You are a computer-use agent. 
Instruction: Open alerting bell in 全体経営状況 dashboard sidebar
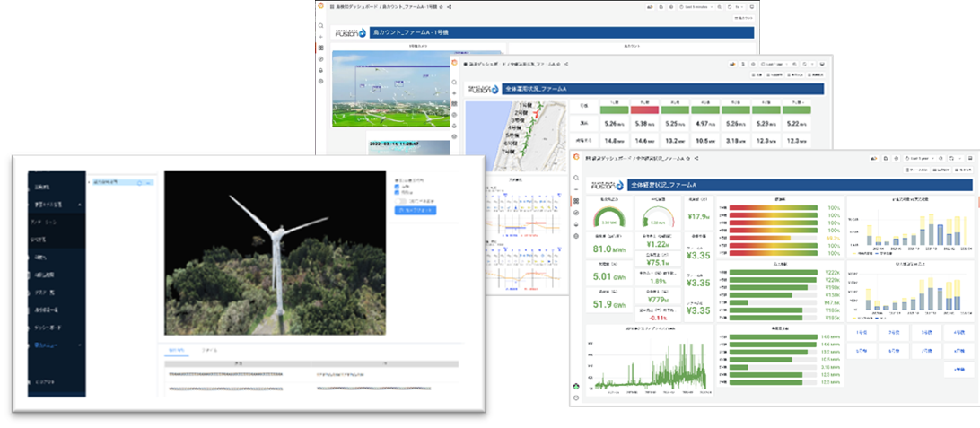[x=575, y=223]
